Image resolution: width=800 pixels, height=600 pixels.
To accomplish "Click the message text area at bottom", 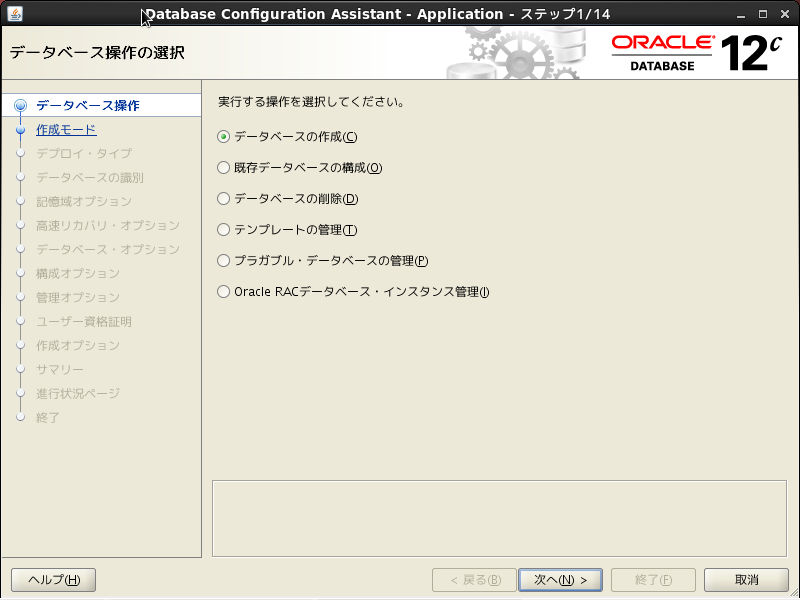I will pyautogui.click(x=499, y=518).
